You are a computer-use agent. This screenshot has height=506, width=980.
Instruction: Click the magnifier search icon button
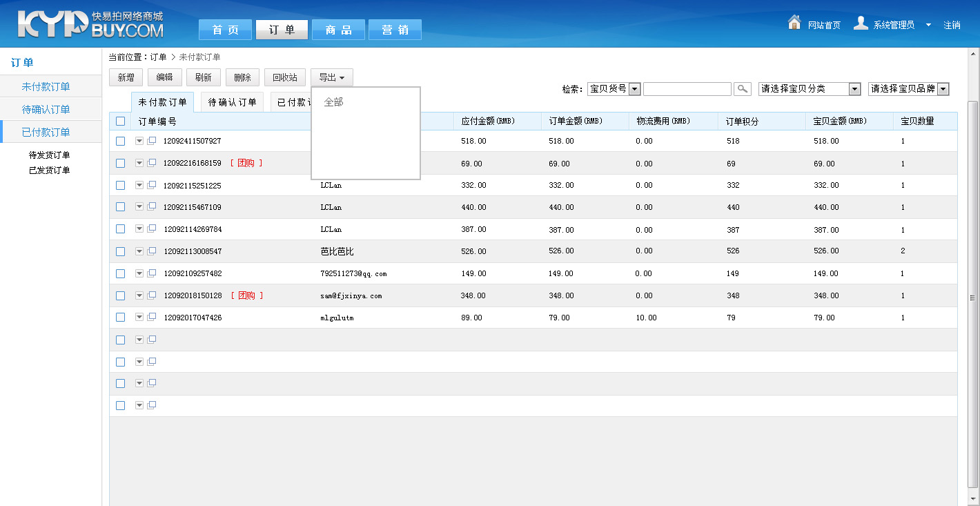coord(742,89)
